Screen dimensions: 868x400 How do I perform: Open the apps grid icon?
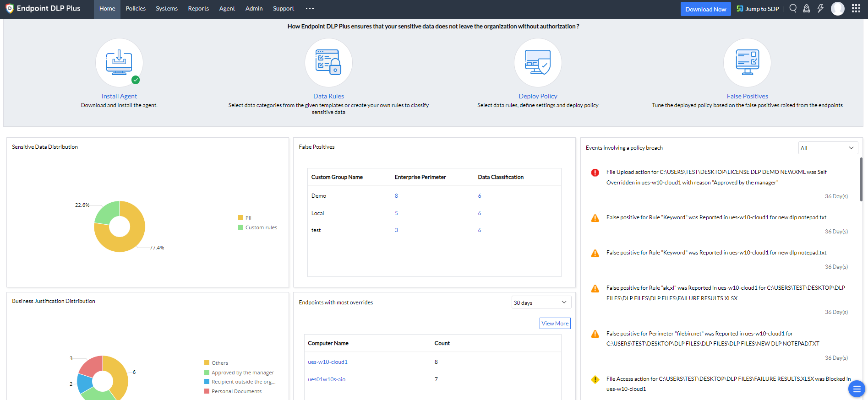point(856,9)
